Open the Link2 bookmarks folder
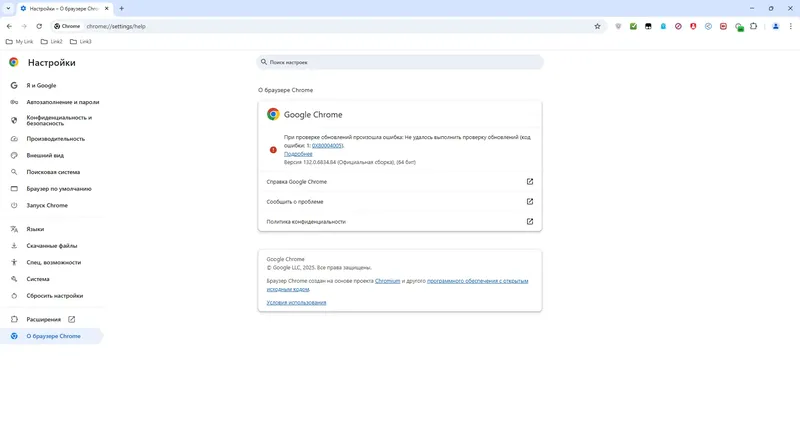The width and height of the screenshot is (800, 433). [52, 42]
